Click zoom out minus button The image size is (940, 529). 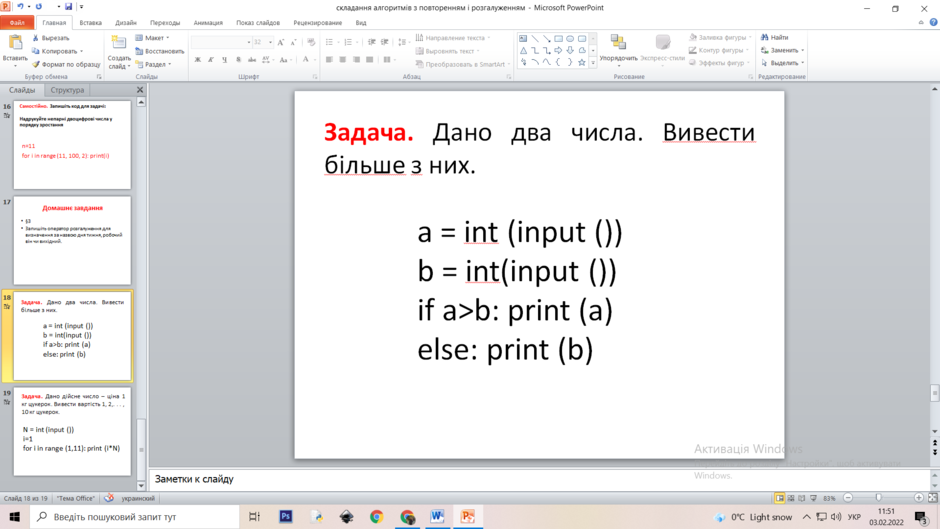coord(848,498)
